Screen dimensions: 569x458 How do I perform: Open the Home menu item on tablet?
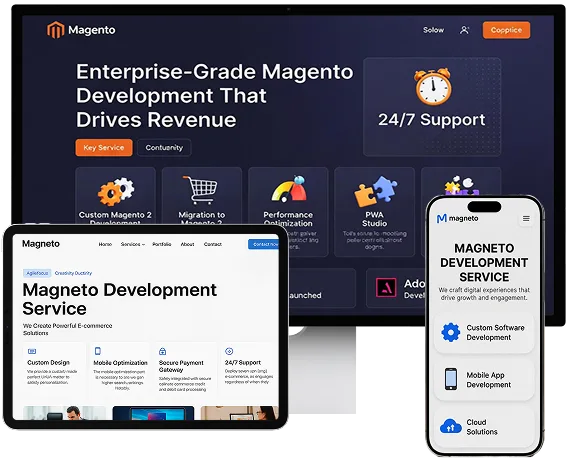[105, 244]
